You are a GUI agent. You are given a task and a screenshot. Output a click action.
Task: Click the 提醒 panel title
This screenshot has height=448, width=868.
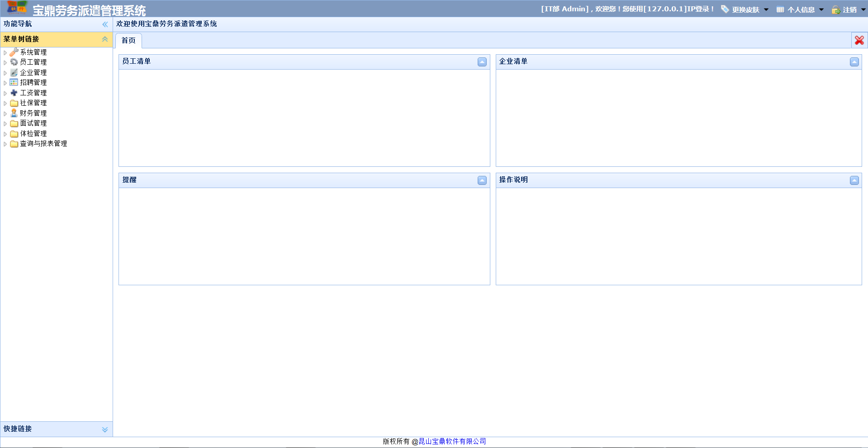129,180
